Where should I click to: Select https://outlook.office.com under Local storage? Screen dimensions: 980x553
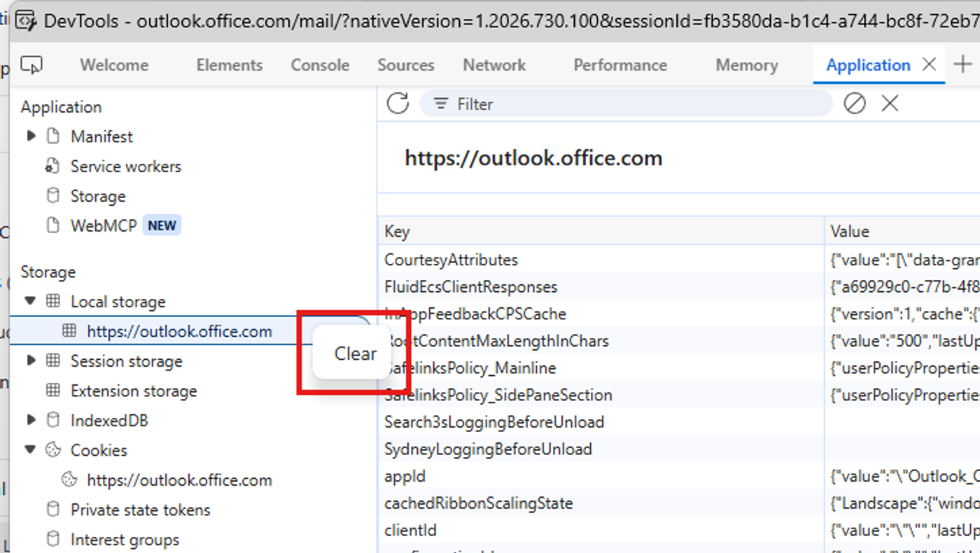pyautogui.click(x=180, y=331)
